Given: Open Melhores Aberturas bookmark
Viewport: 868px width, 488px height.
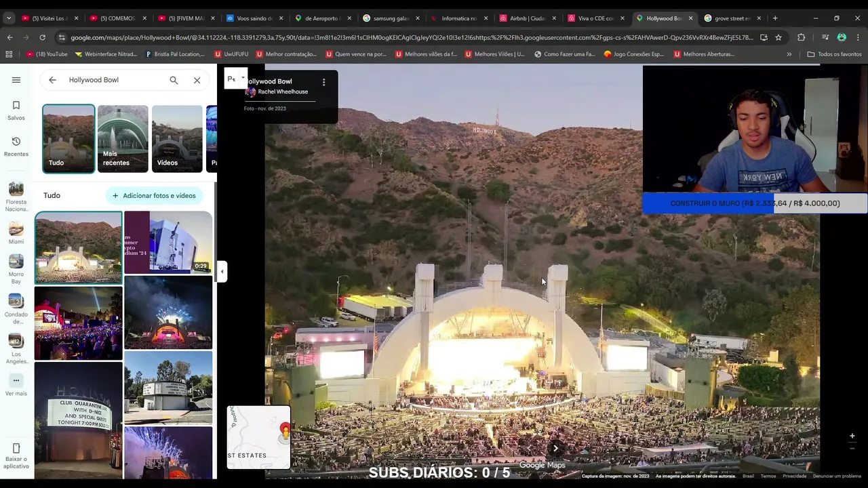Looking at the screenshot, I should (704, 54).
